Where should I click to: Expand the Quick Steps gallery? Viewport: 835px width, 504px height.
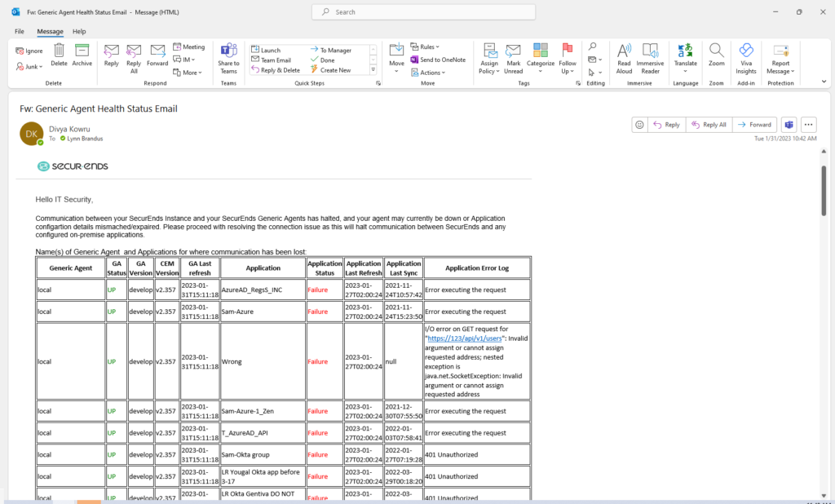click(x=373, y=70)
